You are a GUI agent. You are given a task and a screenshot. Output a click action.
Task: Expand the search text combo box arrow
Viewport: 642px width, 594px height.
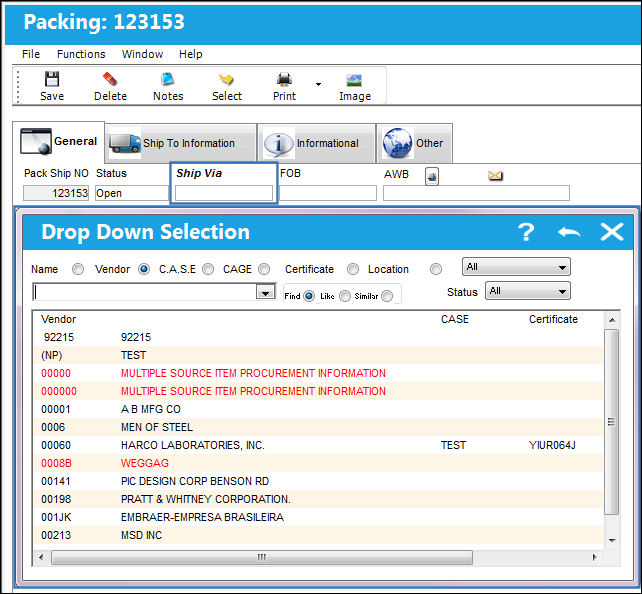click(x=266, y=292)
